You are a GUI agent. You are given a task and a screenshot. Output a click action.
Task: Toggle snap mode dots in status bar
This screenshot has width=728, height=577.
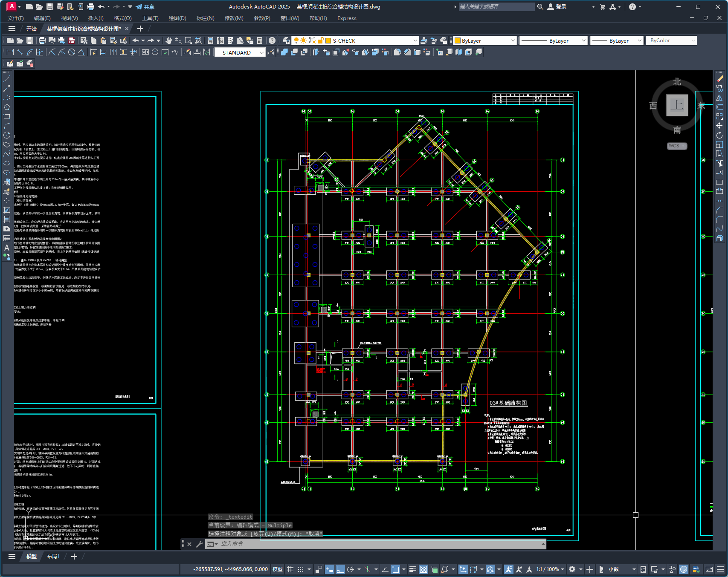tap(301, 569)
